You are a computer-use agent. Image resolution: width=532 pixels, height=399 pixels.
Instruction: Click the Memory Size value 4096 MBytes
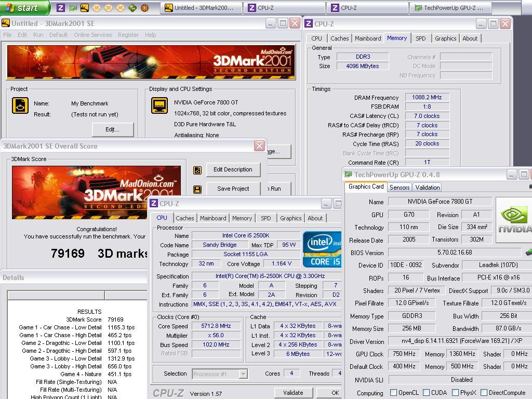point(362,66)
